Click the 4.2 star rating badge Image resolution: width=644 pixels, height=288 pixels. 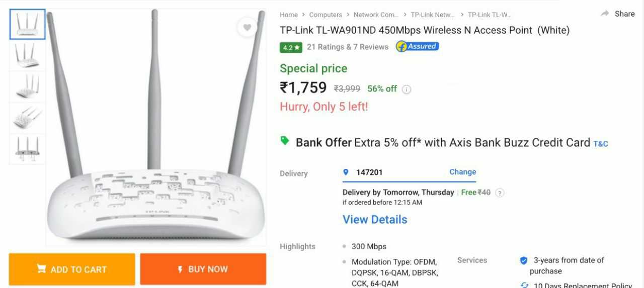point(291,47)
